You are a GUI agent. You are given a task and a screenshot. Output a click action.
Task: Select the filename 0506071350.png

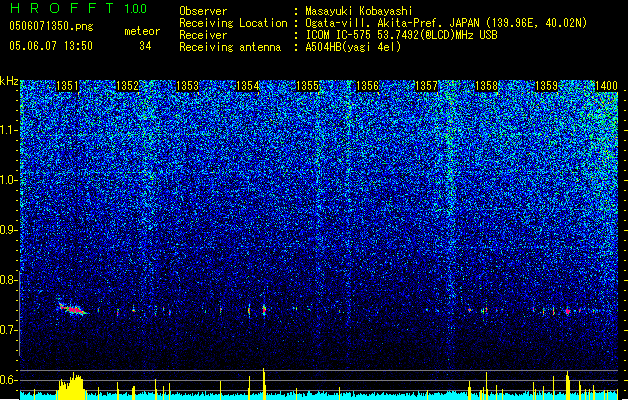pos(51,26)
